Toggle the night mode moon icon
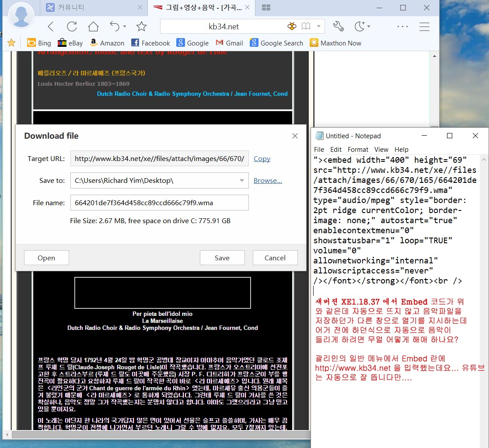This screenshot has width=489, height=448. pos(359,27)
